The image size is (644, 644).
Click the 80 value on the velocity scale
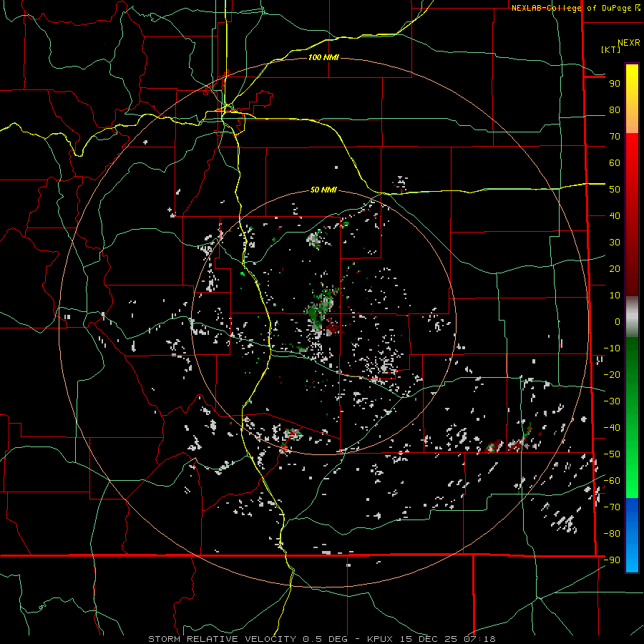point(615,110)
